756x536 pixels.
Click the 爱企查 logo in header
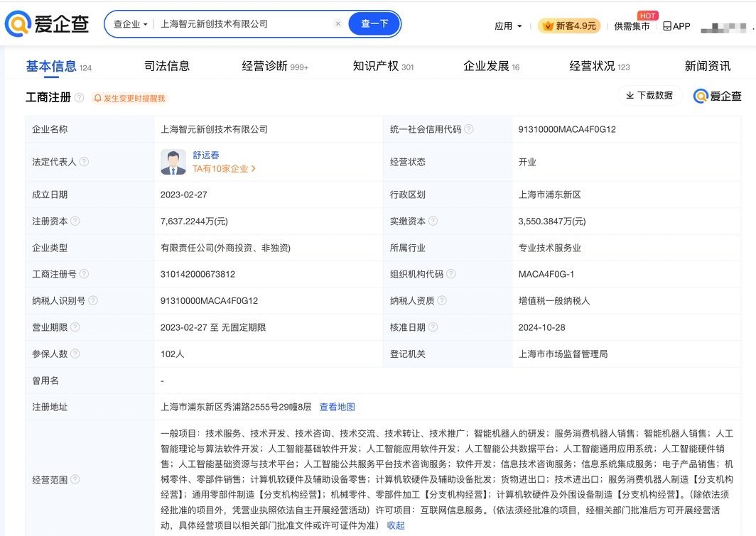pyautogui.click(x=47, y=24)
